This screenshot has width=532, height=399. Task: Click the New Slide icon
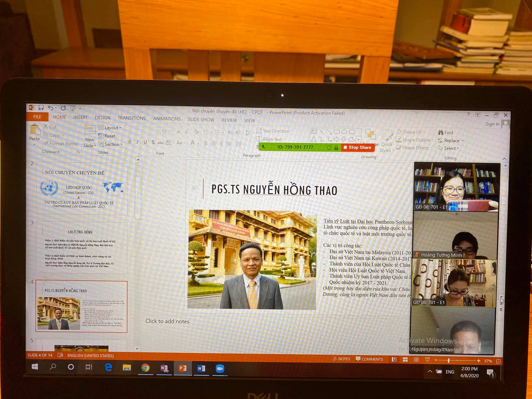click(90, 130)
